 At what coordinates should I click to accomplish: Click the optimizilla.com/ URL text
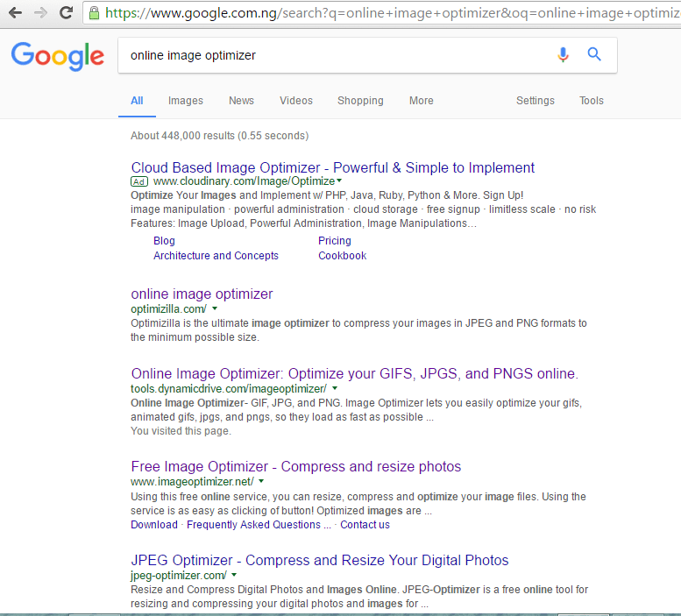[x=168, y=309]
